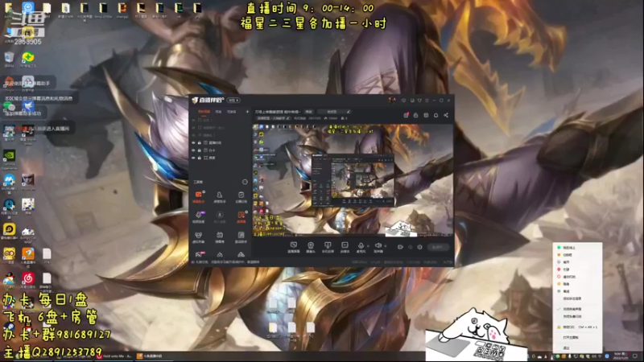
Task: Click the pencil to edit stream category chip
Action: click(x=288, y=118)
